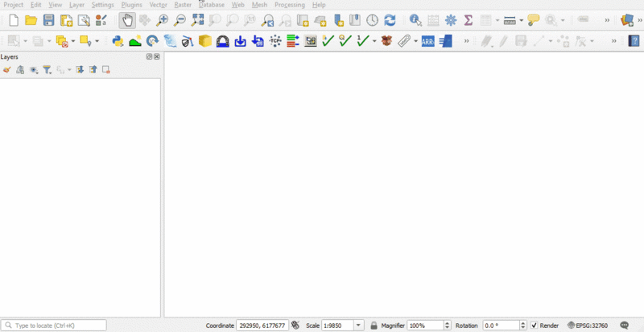Open the Processing menu
The image size is (644, 332).
coord(289,5)
